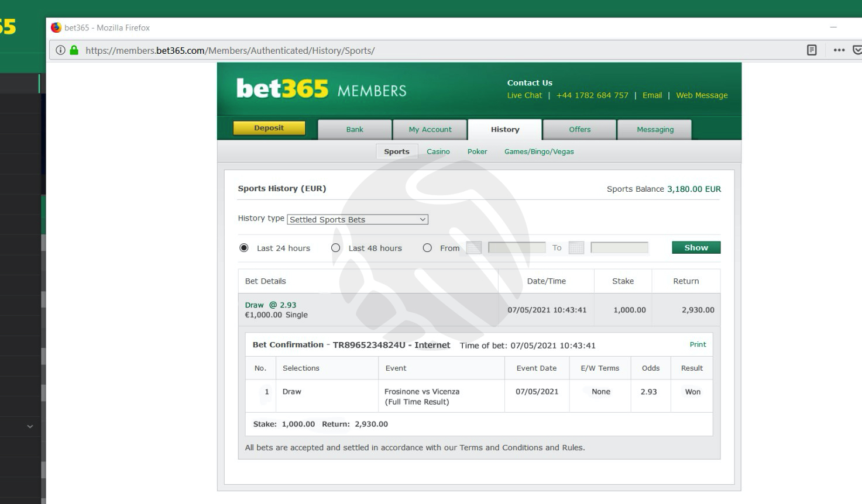Select the Last 48 hours radio button
Image resolution: width=862 pixels, height=504 pixels.
tap(335, 248)
